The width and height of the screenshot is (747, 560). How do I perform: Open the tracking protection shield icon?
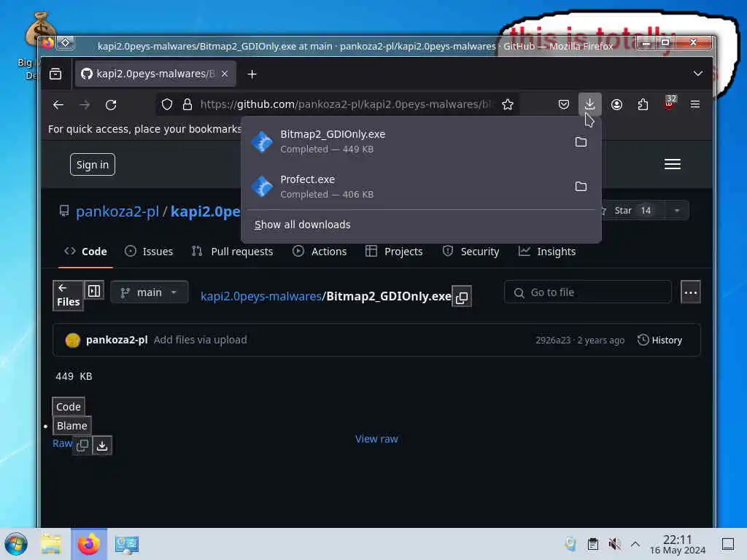click(167, 104)
